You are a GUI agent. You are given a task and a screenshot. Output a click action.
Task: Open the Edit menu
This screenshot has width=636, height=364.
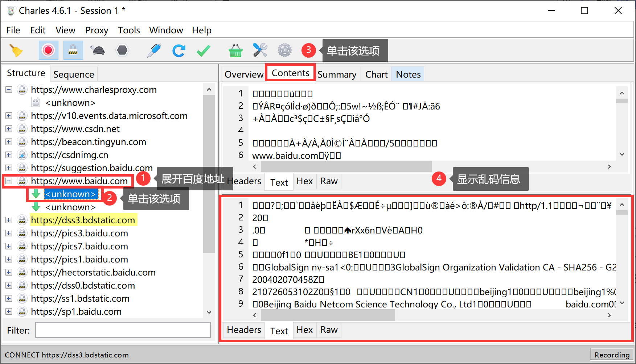[38, 30]
